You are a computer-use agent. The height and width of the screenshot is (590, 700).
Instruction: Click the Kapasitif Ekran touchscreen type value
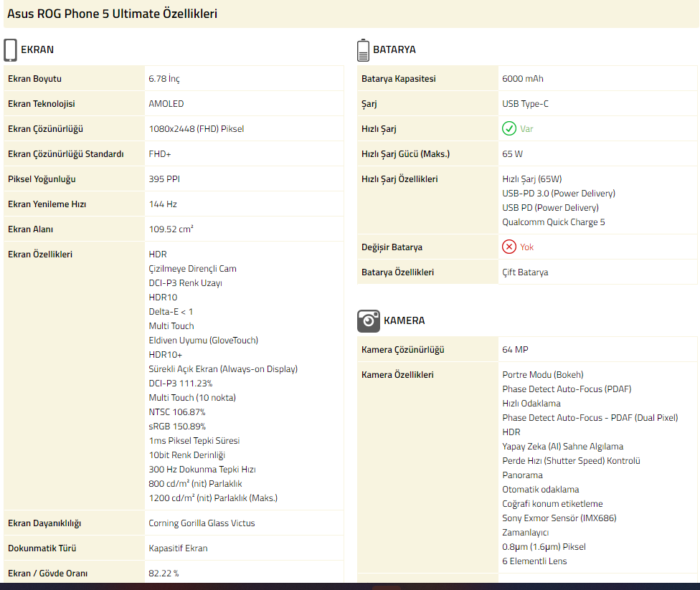pyautogui.click(x=178, y=548)
